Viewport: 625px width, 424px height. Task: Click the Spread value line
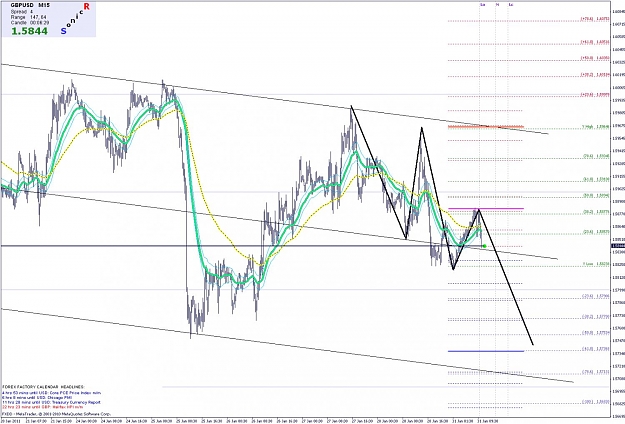[22, 12]
